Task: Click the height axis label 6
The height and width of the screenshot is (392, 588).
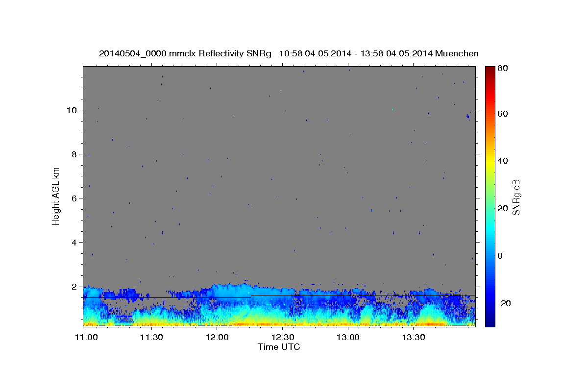Action: [x=75, y=198]
